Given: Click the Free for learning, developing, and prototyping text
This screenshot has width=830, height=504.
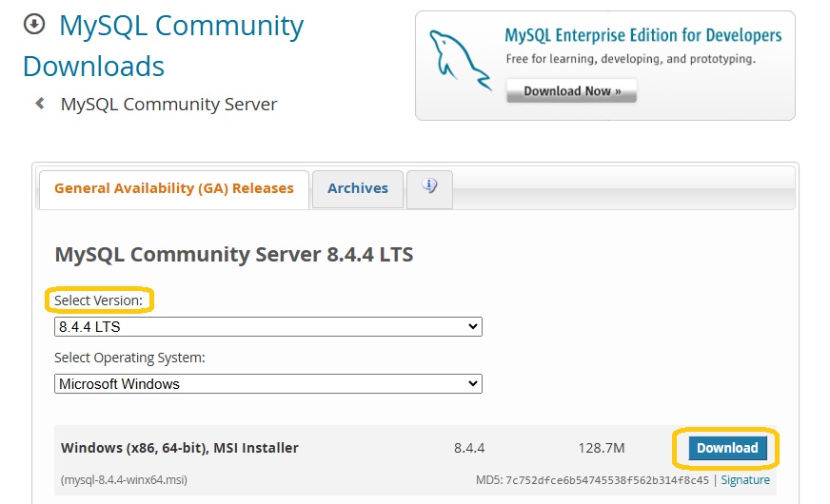Looking at the screenshot, I should (x=630, y=59).
